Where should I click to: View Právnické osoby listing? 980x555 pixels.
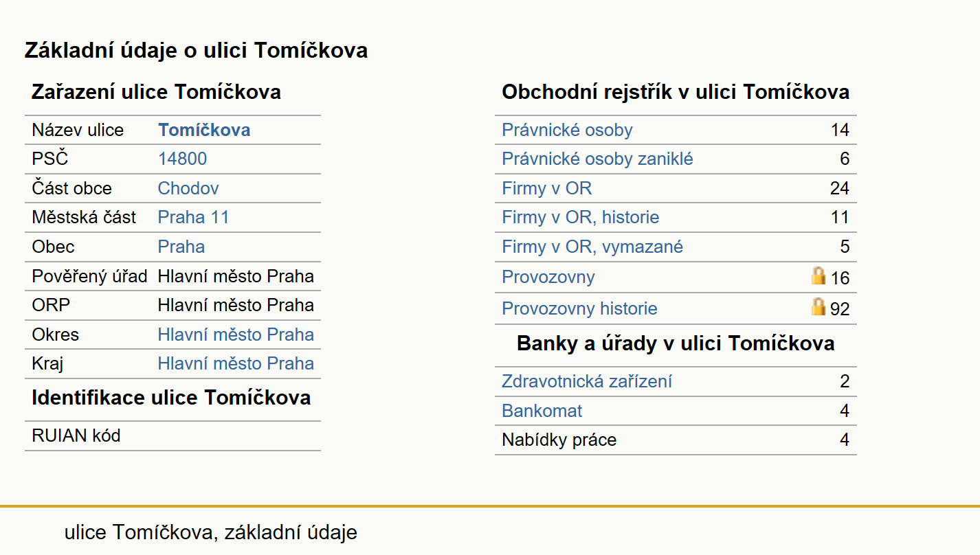point(567,130)
